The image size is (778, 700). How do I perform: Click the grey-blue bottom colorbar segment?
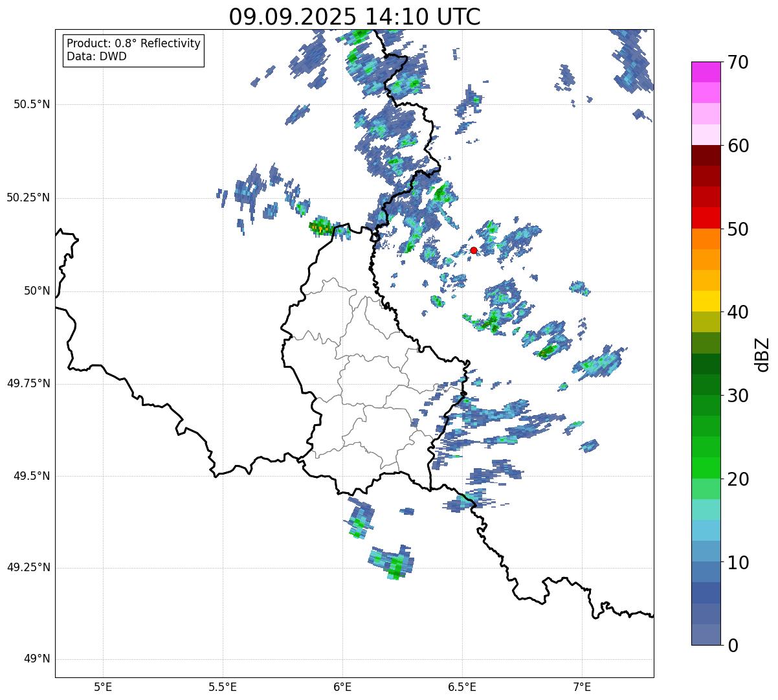(x=706, y=635)
